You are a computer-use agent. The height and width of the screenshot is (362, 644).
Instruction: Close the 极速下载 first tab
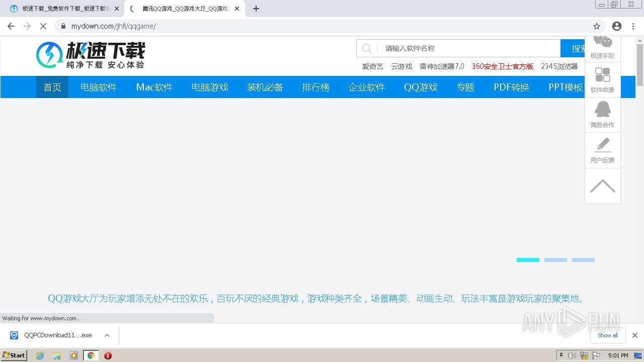(117, 9)
